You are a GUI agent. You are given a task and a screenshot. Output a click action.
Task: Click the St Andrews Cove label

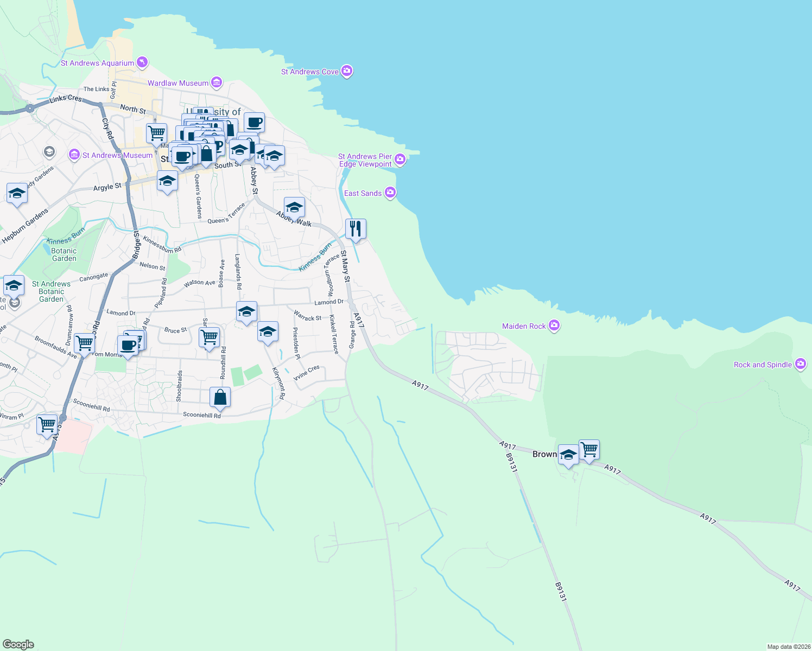tap(310, 72)
